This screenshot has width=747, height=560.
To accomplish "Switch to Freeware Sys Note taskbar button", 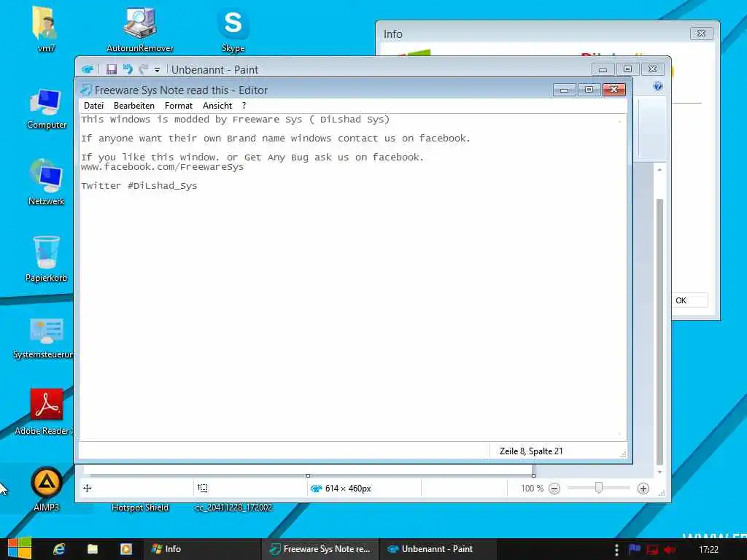I will click(x=320, y=549).
